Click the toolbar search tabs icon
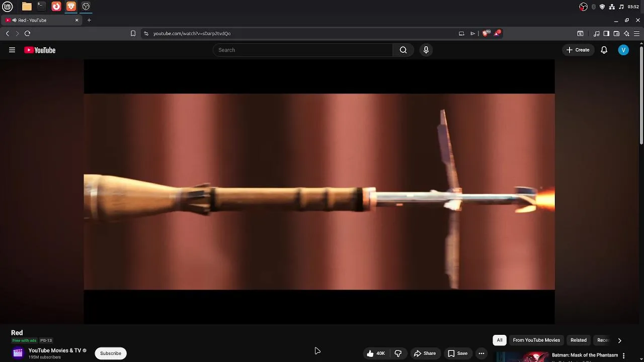This screenshot has height=362, width=644. pyautogui.click(x=580, y=34)
